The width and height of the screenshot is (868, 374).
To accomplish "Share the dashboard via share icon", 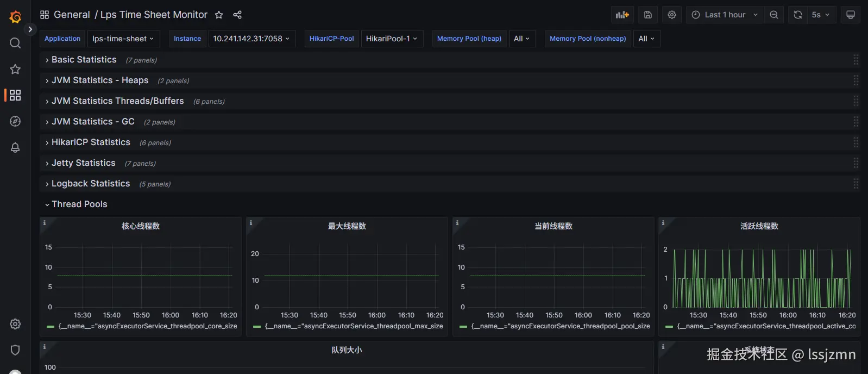I will coord(237,15).
